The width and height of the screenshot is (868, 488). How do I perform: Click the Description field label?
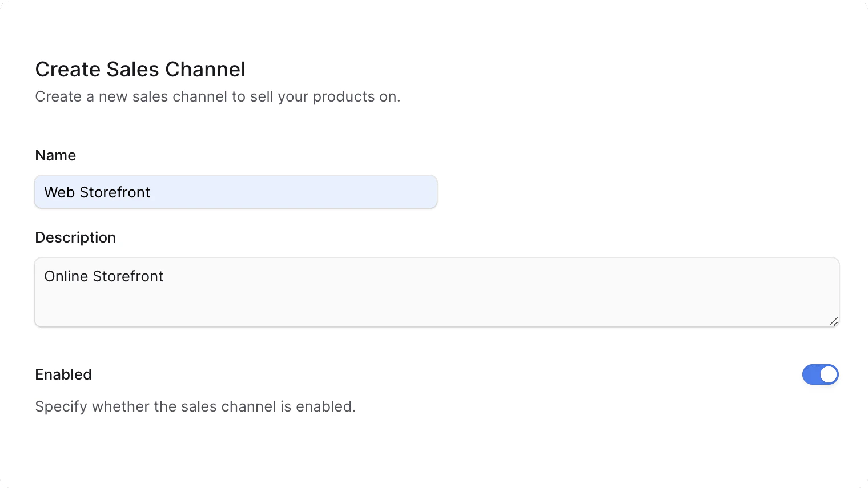(x=75, y=237)
